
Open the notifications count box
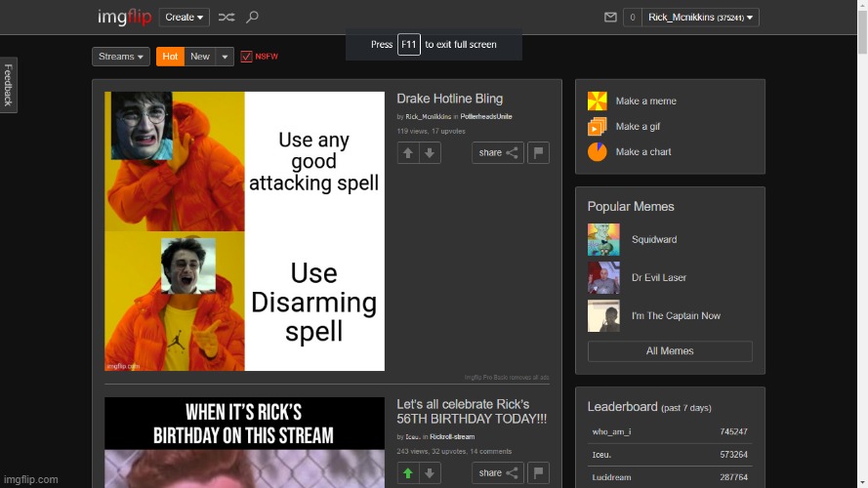[632, 18]
